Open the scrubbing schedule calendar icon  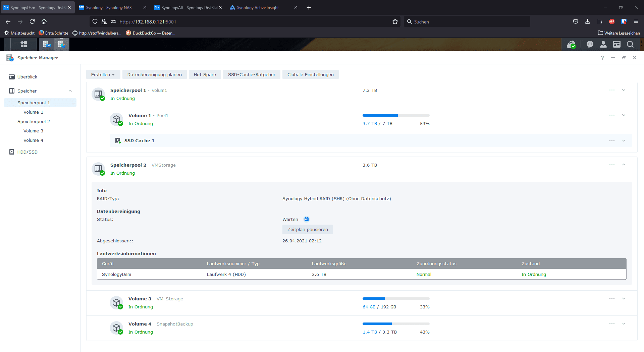click(x=307, y=219)
